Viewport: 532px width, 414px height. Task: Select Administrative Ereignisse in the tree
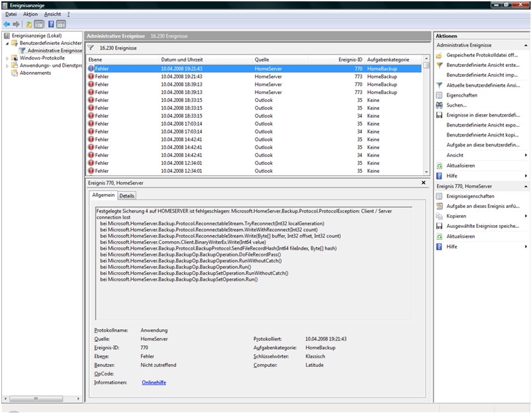55,50
